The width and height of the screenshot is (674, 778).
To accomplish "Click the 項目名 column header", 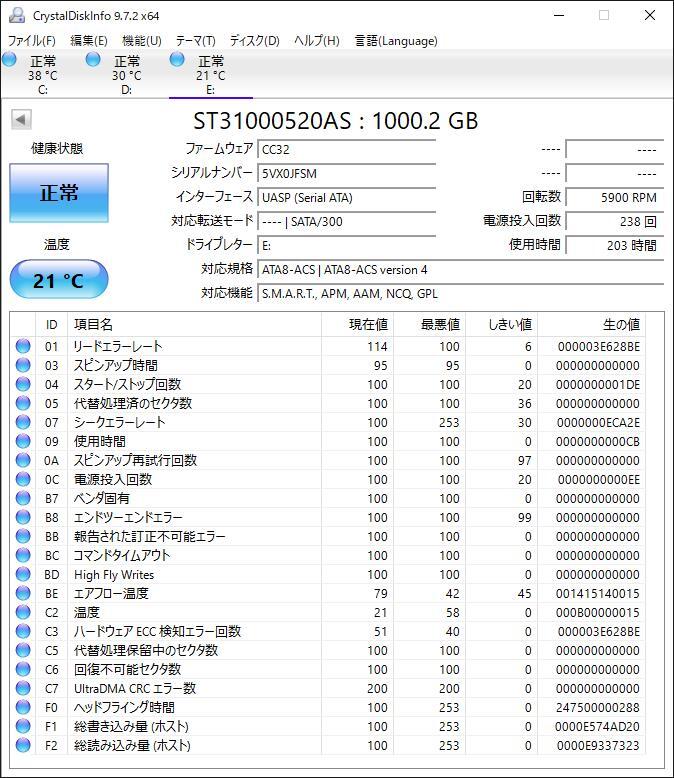I will coord(194,324).
